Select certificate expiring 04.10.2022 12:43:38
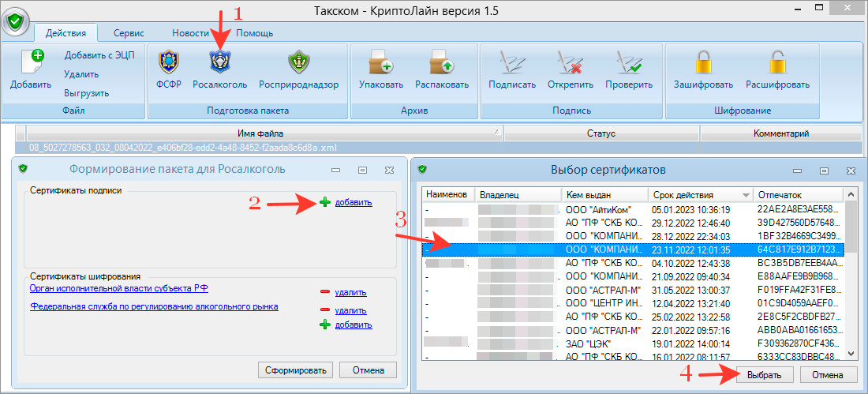This screenshot has width=868, height=394. pyautogui.click(x=634, y=263)
